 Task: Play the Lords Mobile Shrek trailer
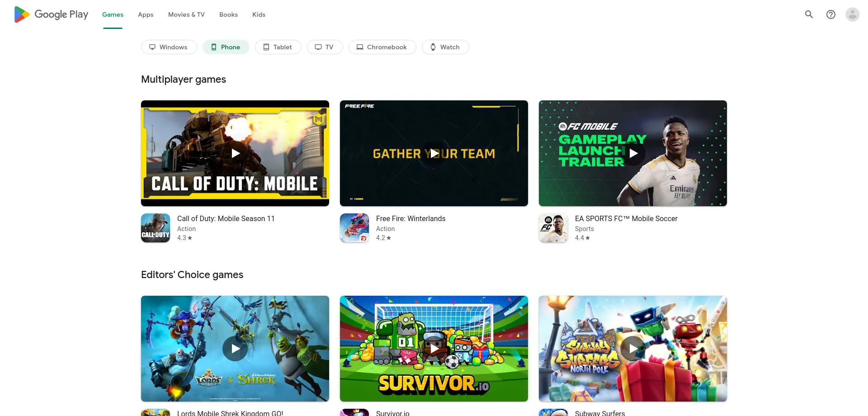point(235,349)
